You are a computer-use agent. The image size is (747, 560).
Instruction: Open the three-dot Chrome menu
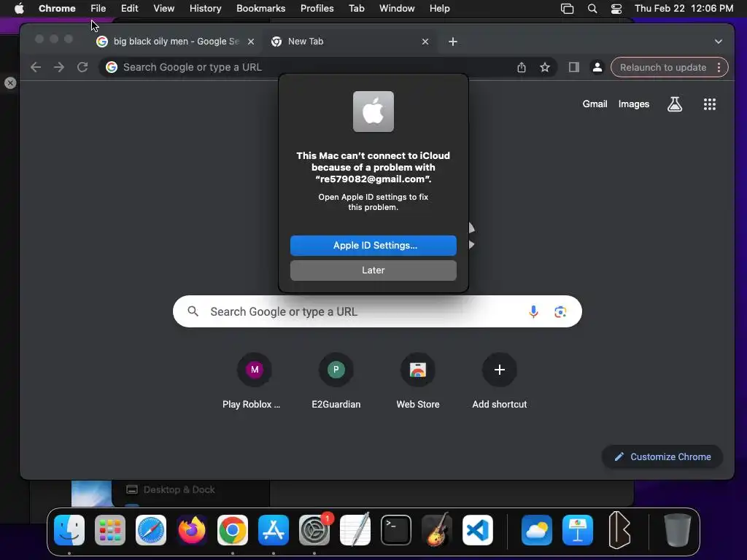(719, 67)
